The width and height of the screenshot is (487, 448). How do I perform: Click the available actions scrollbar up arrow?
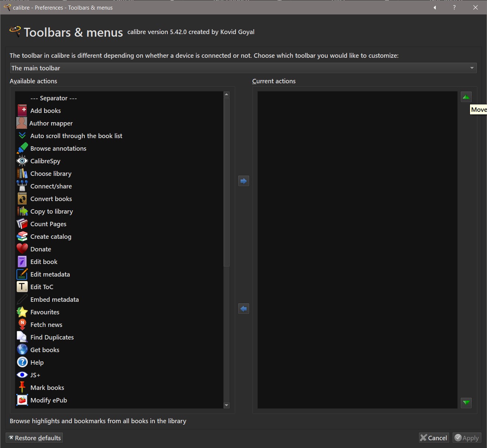point(227,94)
